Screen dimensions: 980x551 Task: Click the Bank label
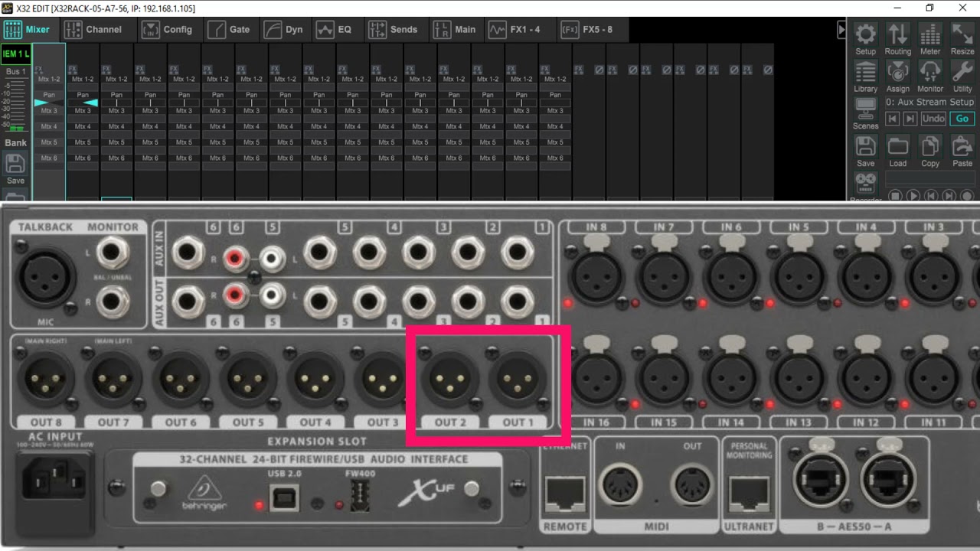[16, 142]
